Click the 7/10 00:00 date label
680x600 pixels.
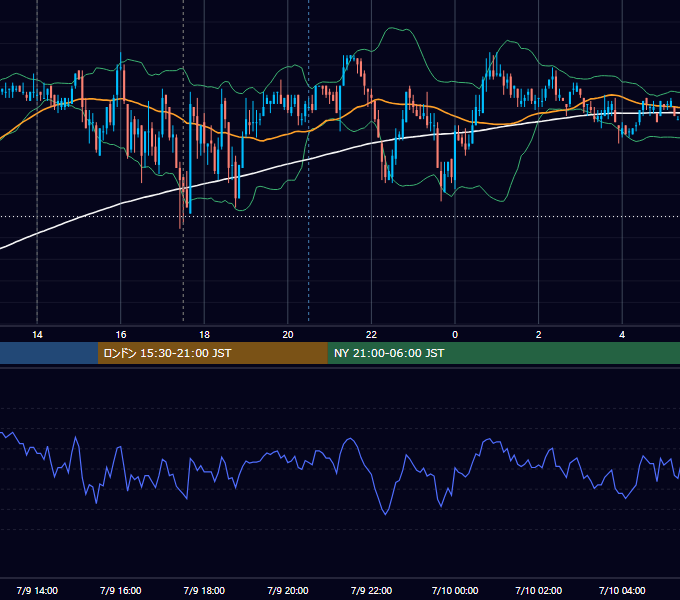[455, 590]
